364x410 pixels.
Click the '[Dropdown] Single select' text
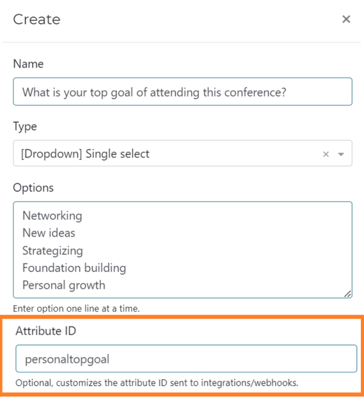85,154
